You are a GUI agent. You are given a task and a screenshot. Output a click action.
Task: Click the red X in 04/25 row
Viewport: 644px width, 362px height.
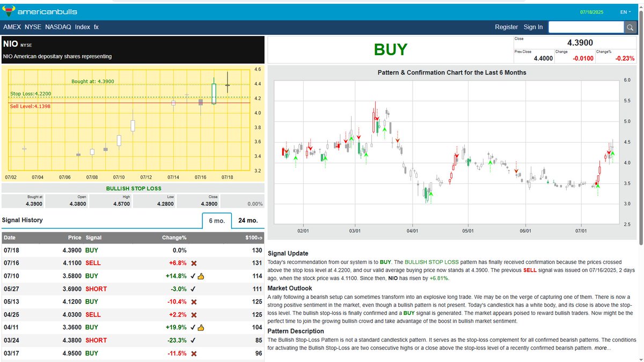(x=194, y=315)
